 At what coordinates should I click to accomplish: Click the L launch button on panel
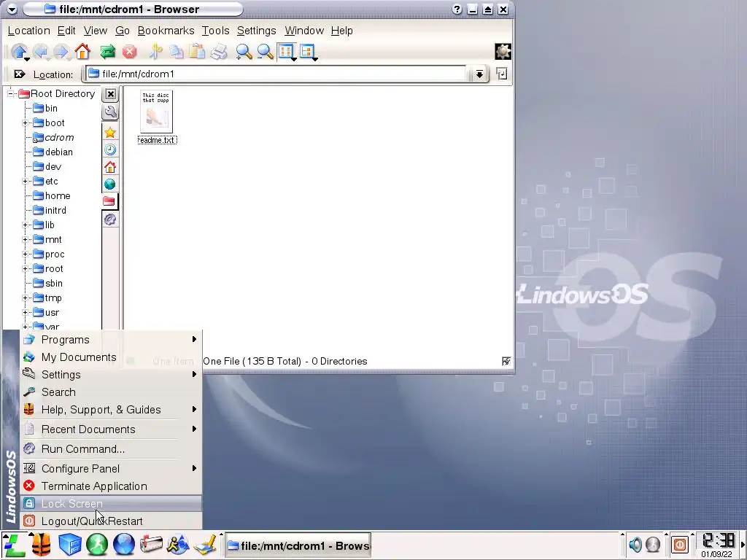pos(15,545)
